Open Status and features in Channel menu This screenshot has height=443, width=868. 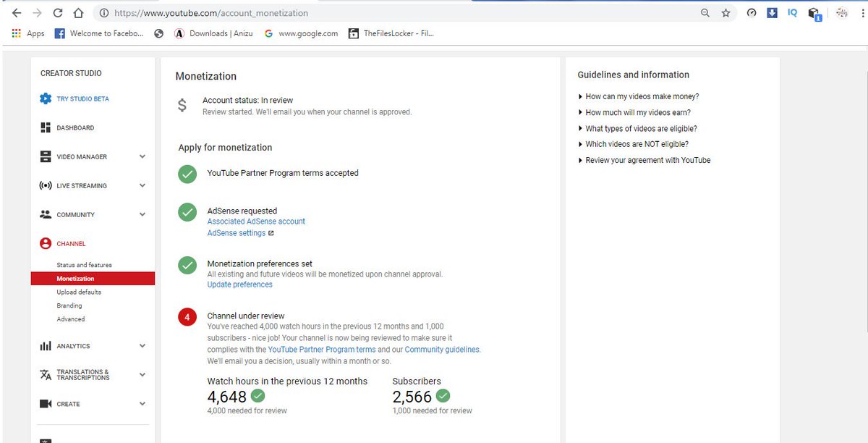[84, 265]
